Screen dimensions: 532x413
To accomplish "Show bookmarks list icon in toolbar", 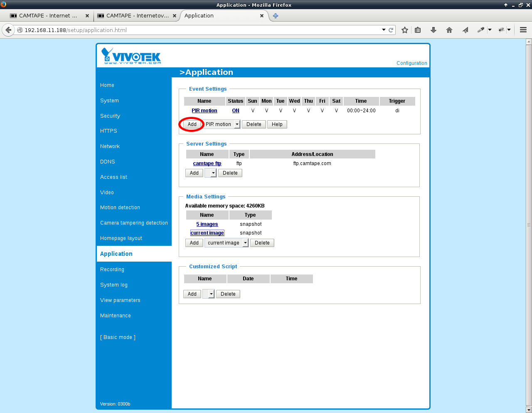I will [x=418, y=30].
